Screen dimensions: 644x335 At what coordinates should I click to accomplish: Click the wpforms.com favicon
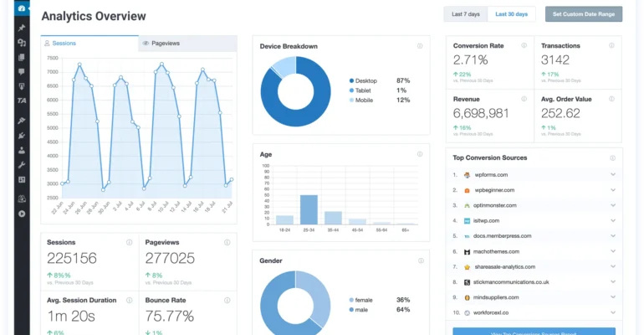coord(467,175)
